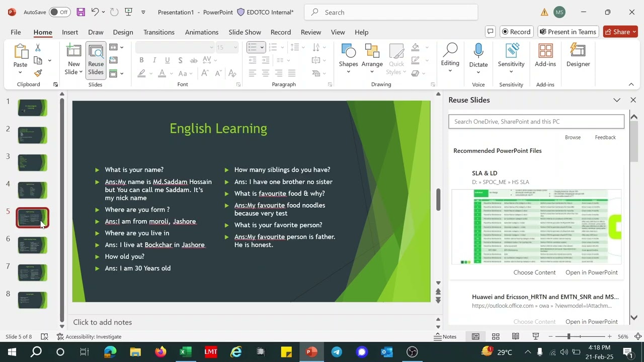The width and height of the screenshot is (644, 362).
Task: Click Browse in Reuse Slides pane
Action: pos(573,137)
